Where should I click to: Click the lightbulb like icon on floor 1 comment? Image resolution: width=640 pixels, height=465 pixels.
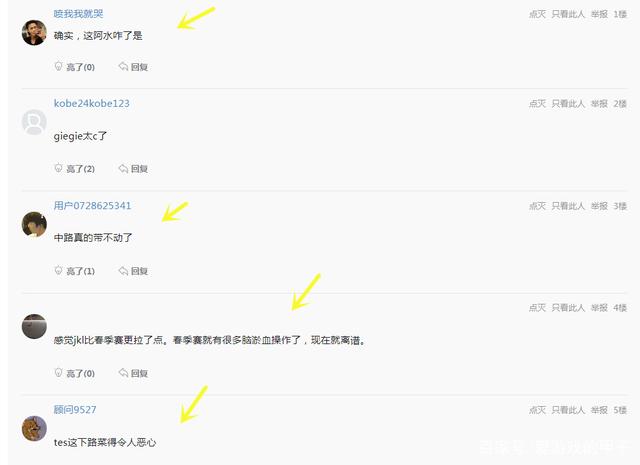tap(58, 66)
